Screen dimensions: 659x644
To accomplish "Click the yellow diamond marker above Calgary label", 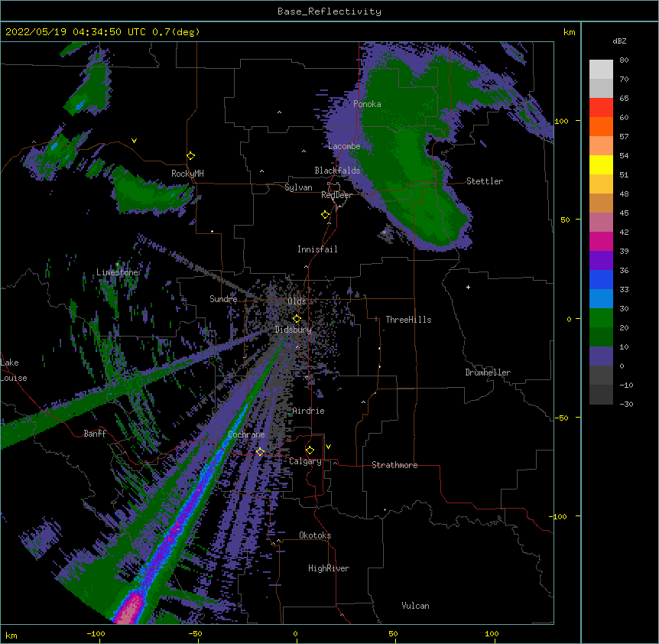I will click(310, 450).
